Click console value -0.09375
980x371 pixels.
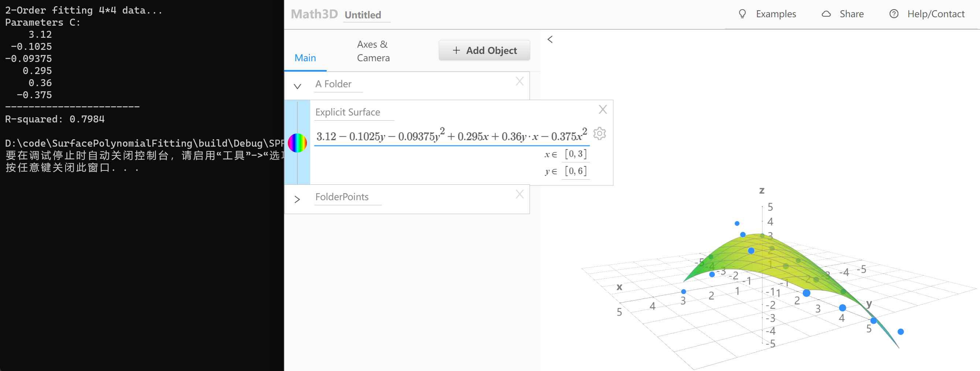[28, 58]
